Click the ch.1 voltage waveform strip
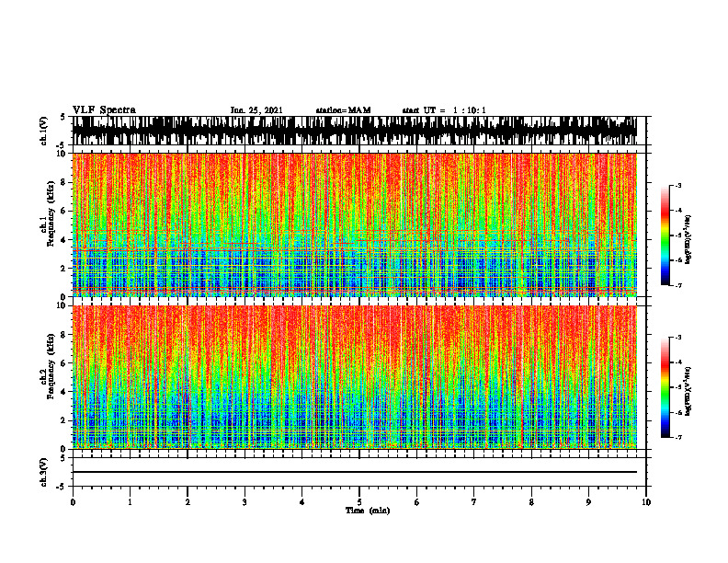The height and width of the screenshot is (563, 728). pos(355,131)
